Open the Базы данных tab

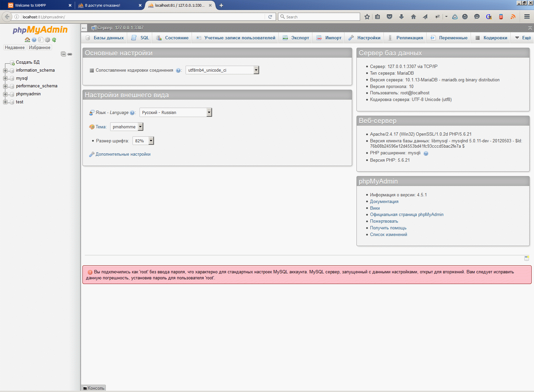tap(105, 38)
